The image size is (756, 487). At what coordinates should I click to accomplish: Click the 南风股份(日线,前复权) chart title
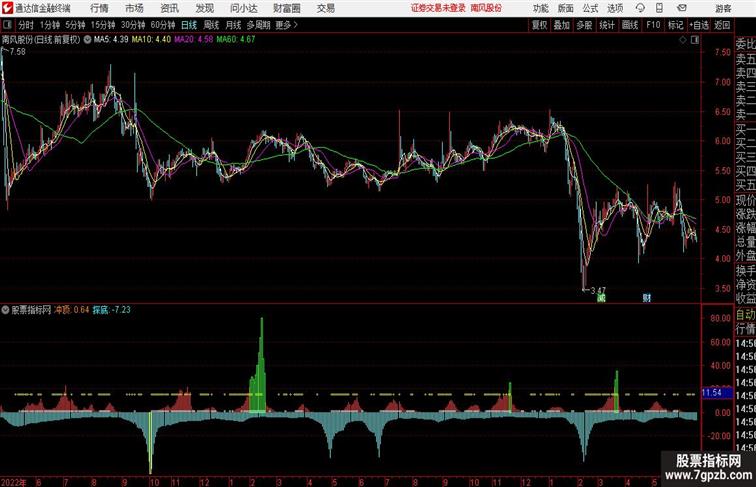coord(41,40)
